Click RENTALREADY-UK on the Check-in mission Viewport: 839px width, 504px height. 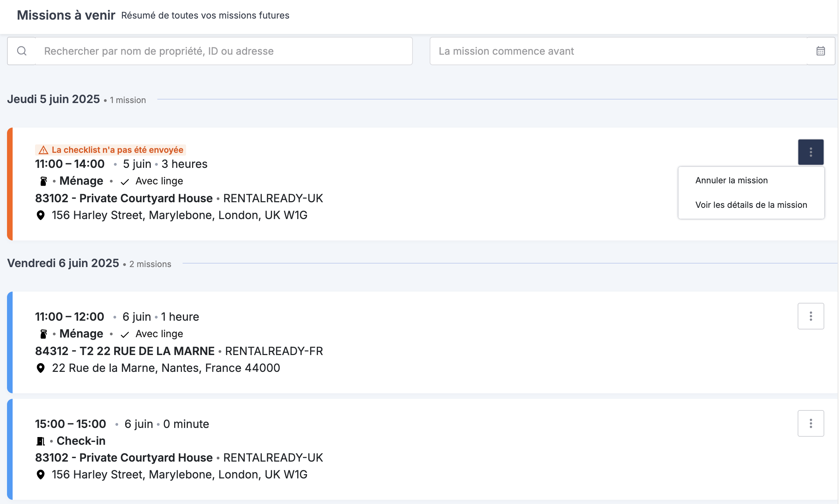[273, 458]
